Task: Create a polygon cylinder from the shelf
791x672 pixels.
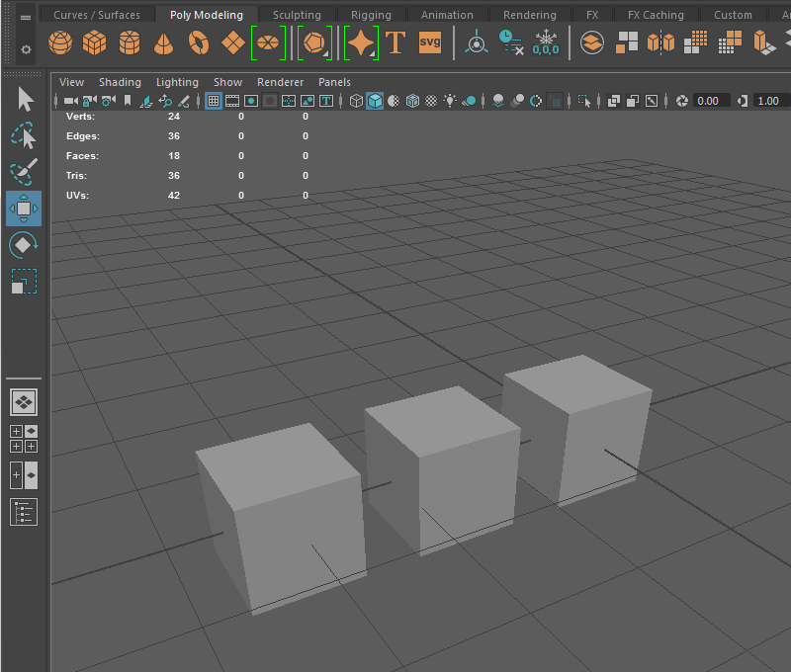Action: (130, 42)
